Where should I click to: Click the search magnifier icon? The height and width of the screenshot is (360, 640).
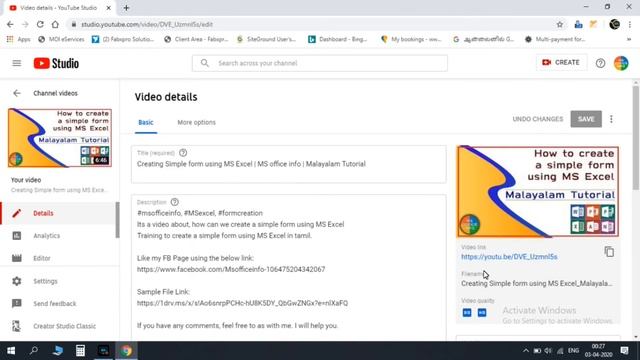click(205, 63)
